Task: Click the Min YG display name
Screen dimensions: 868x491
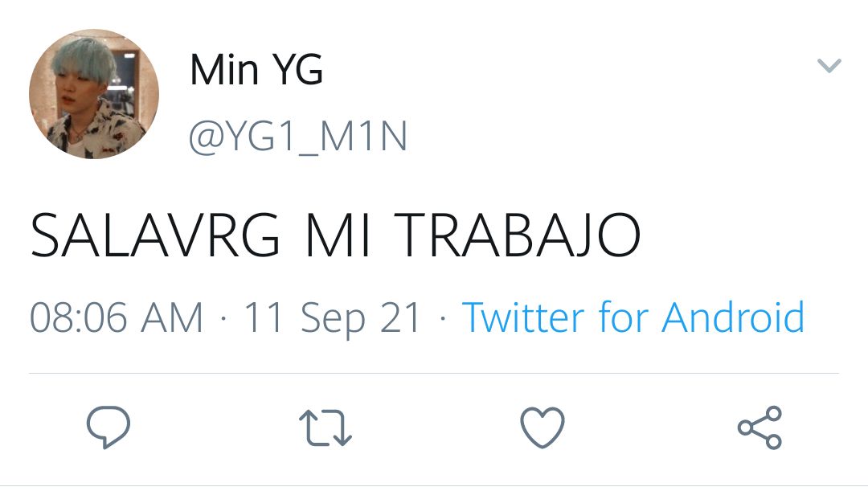Action: click(x=256, y=70)
